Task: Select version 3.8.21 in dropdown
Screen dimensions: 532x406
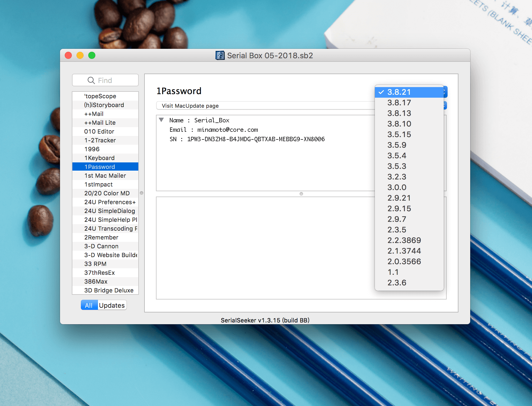Action: (x=409, y=92)
